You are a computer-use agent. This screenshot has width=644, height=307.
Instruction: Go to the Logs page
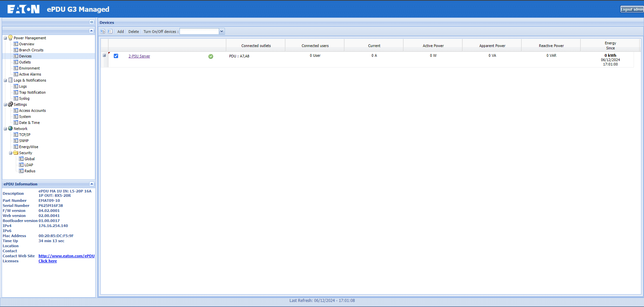(x=23, y=86)
